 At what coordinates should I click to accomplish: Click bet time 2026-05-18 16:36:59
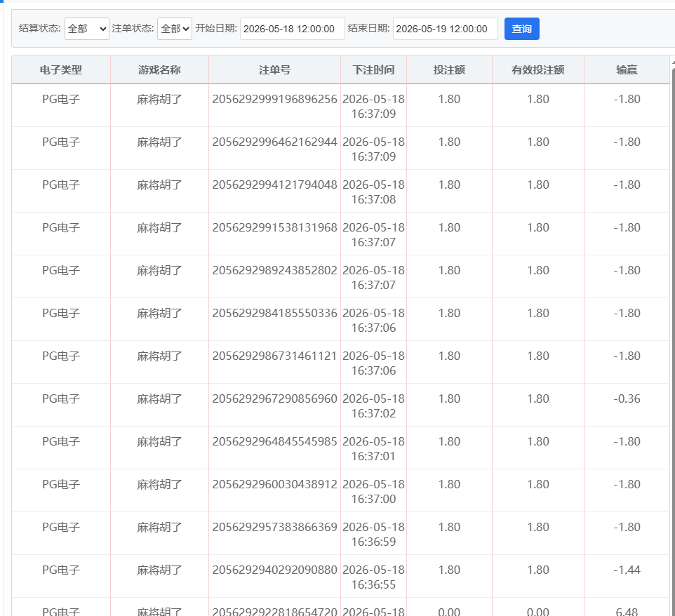[373, 534]
